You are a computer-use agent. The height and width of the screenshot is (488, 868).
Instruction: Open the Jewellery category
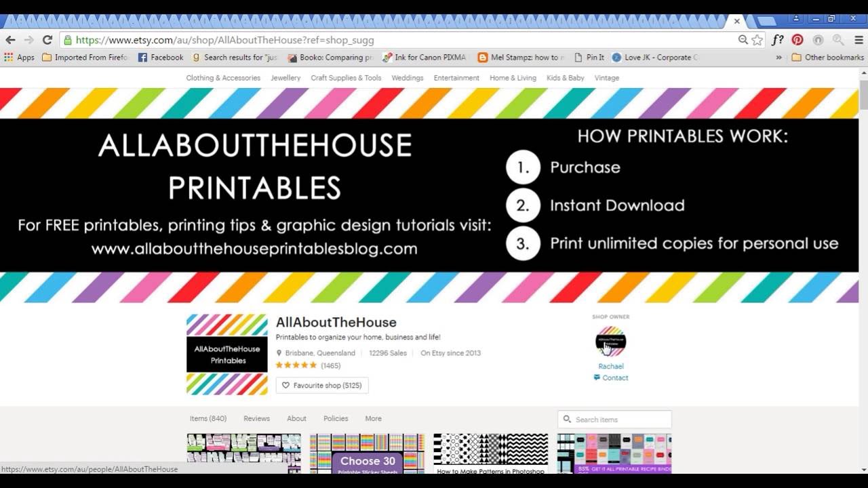tap(285, 78)
